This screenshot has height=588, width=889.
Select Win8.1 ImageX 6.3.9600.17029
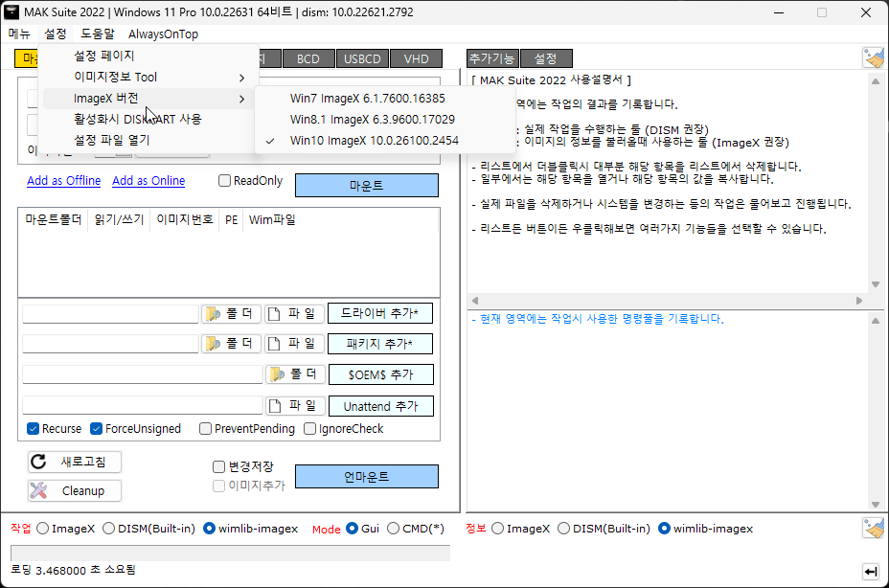[385, 120]
